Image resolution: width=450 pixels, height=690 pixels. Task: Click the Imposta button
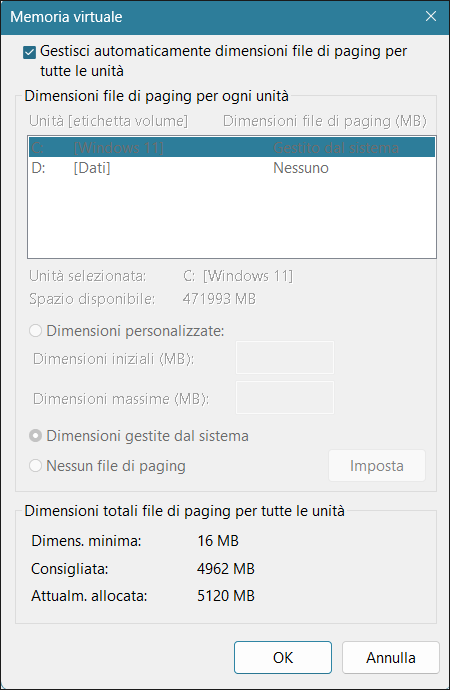(377, 466)
